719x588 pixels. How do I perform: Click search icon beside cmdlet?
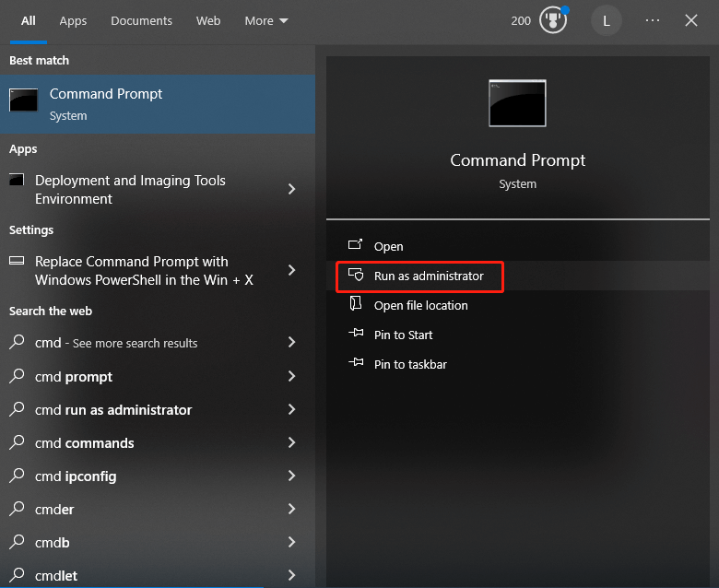tap(17, 575)
